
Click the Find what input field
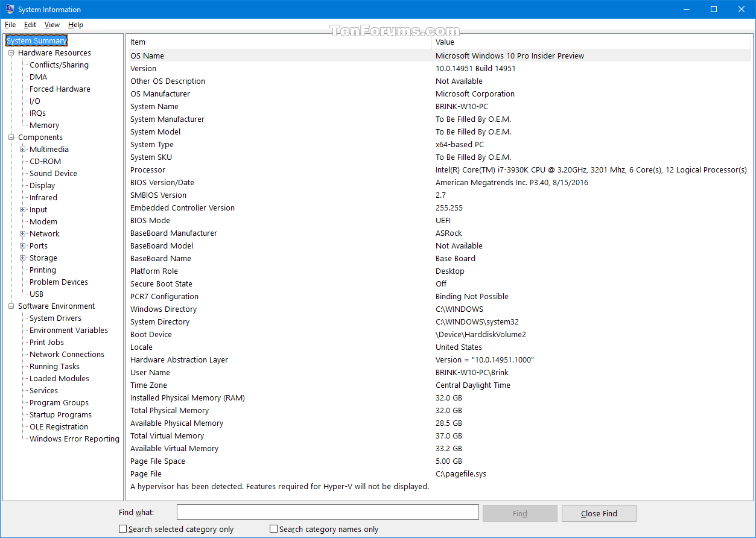tap(328, 512)
